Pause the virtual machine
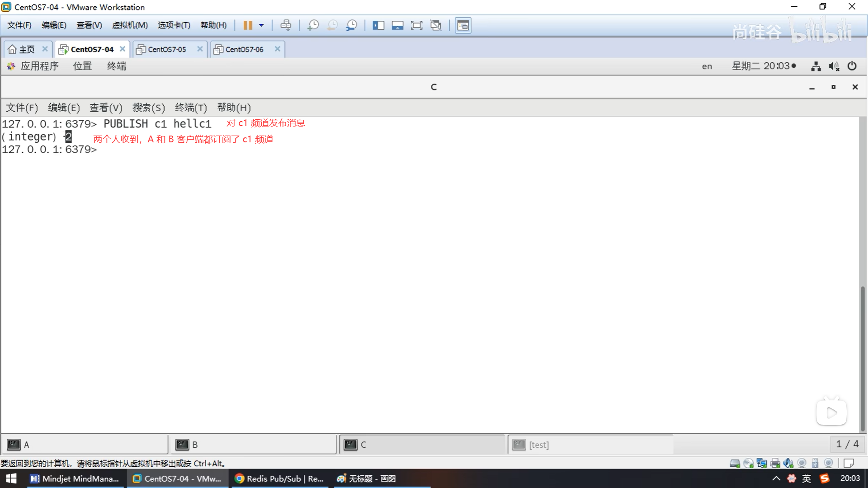This screenshot has width=868, height=488. click(x=247, y=25)
